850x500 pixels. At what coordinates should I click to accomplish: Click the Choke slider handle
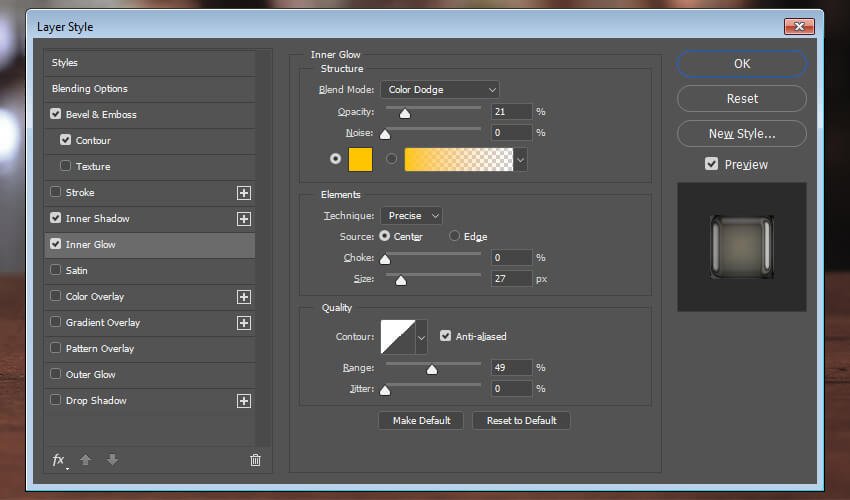pyautogui.click(x=385, y=259)
